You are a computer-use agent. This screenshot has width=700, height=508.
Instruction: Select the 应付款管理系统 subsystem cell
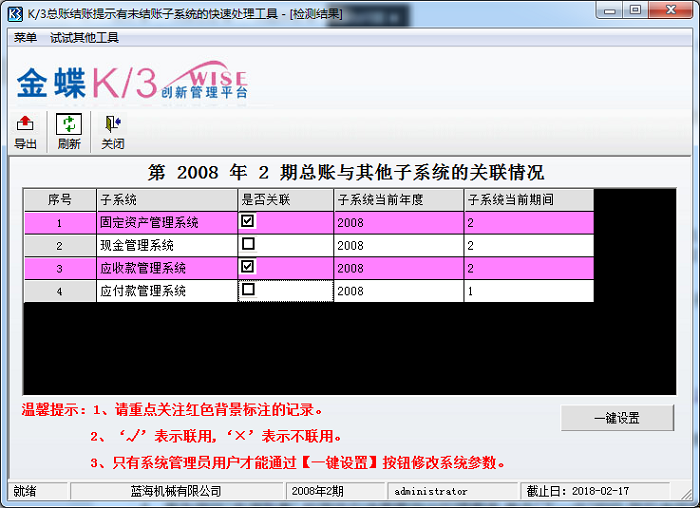[x=166, y=291]
